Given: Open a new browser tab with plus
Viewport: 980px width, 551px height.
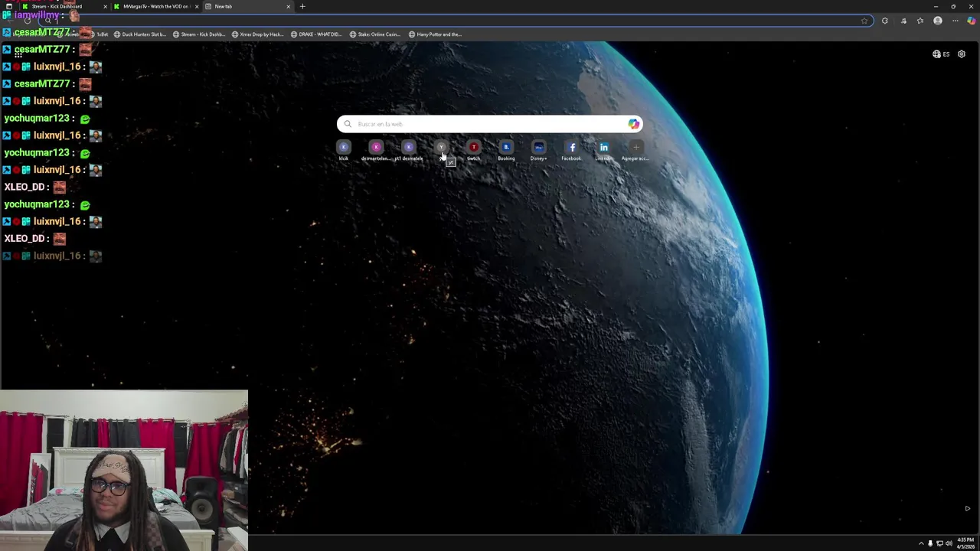Looking at the screenshot, I should pyautogui.click(x=302, y=6).
